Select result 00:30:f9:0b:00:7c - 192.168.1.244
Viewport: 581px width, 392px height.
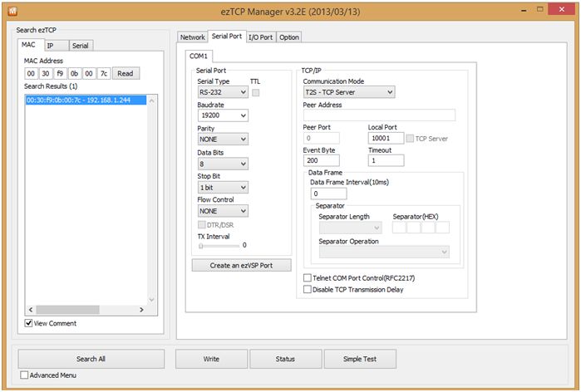(x=86, y=100)
